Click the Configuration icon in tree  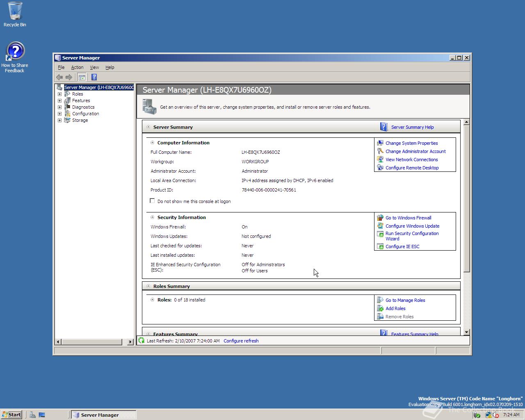[67, 114]
